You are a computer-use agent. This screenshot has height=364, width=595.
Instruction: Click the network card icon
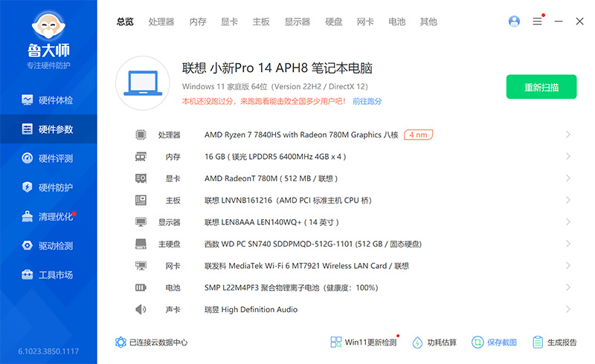click(x=141, y=266)
